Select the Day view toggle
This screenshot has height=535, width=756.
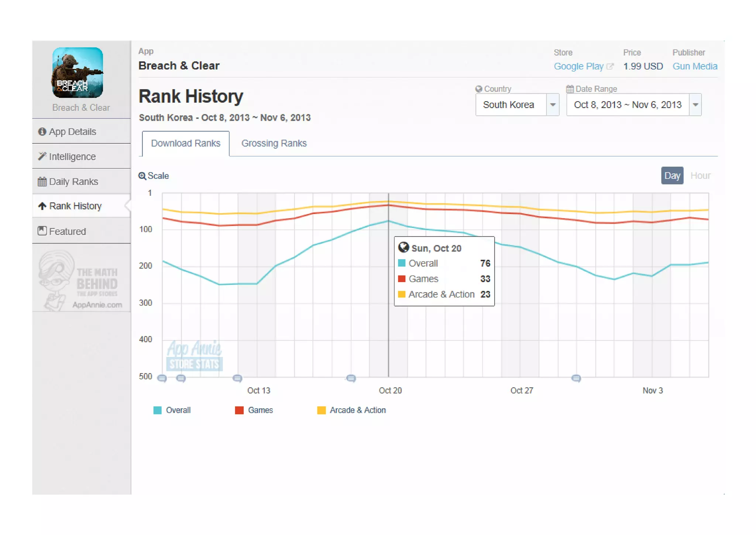[x=672, y=176]
